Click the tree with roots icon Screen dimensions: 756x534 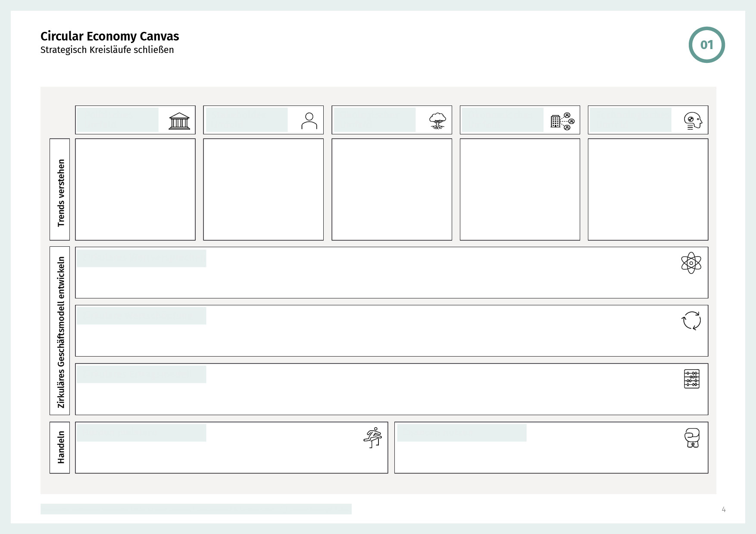tap(437, 121)
